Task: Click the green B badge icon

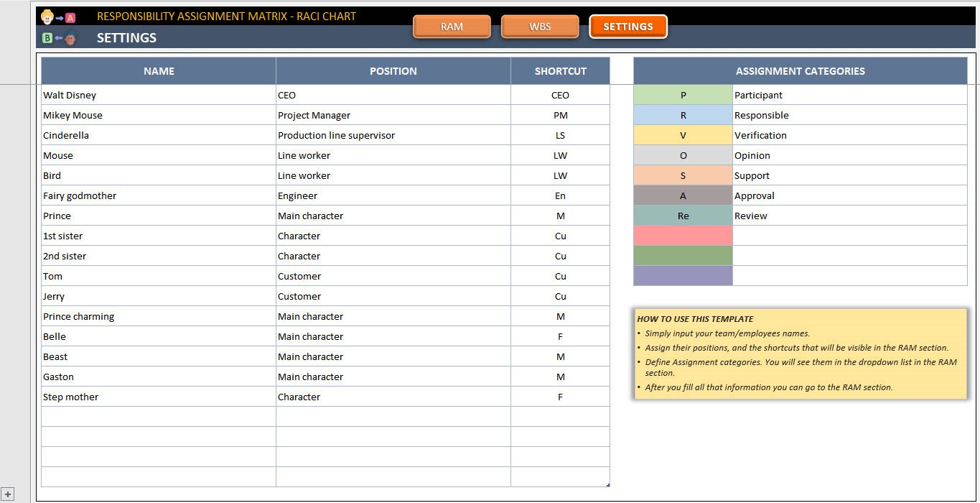Action: 47,38
